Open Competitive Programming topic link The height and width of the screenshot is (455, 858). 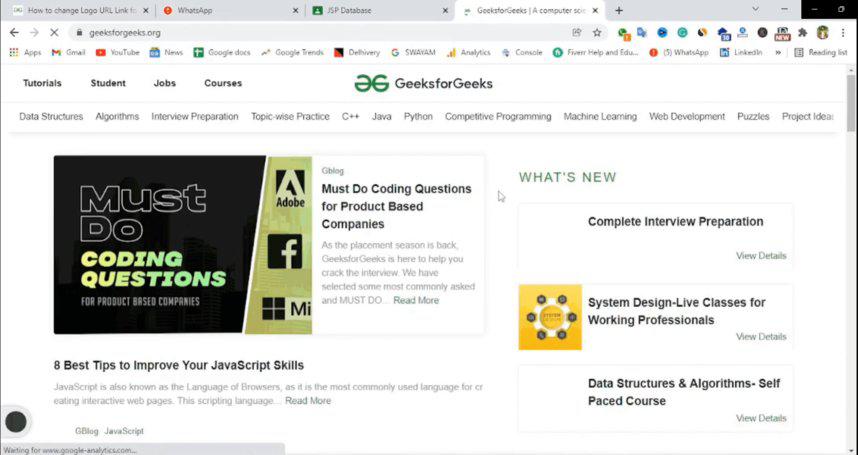[498, 116]
